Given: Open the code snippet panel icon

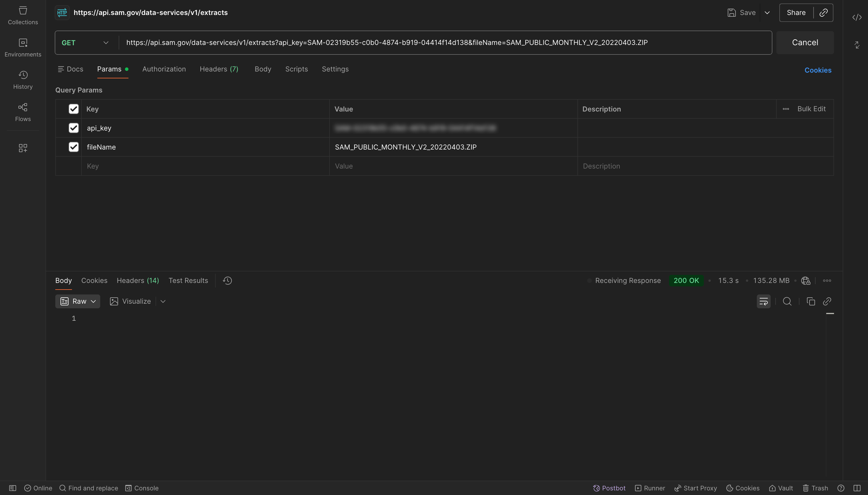Looking at the screenshot, I should point(857,17).
